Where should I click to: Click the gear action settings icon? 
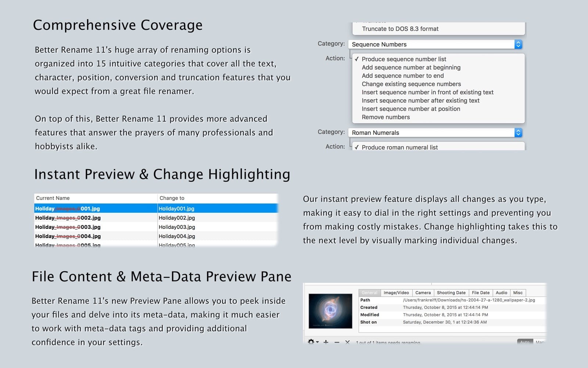click(311, 342)
